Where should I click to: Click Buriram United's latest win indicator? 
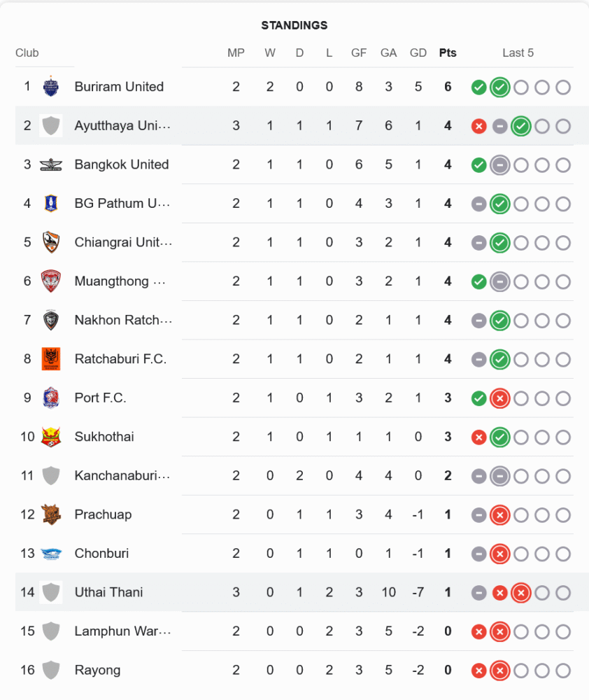[499, 87]
